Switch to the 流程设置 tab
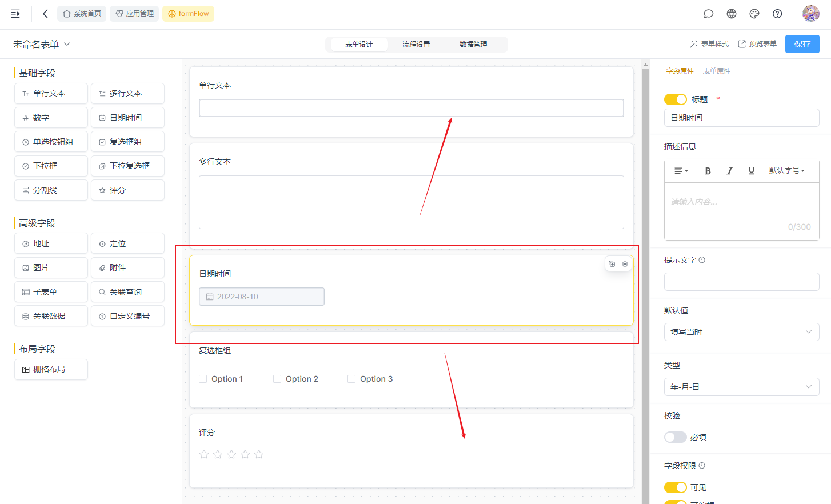831x504 pixels. (x=416, y=45)
